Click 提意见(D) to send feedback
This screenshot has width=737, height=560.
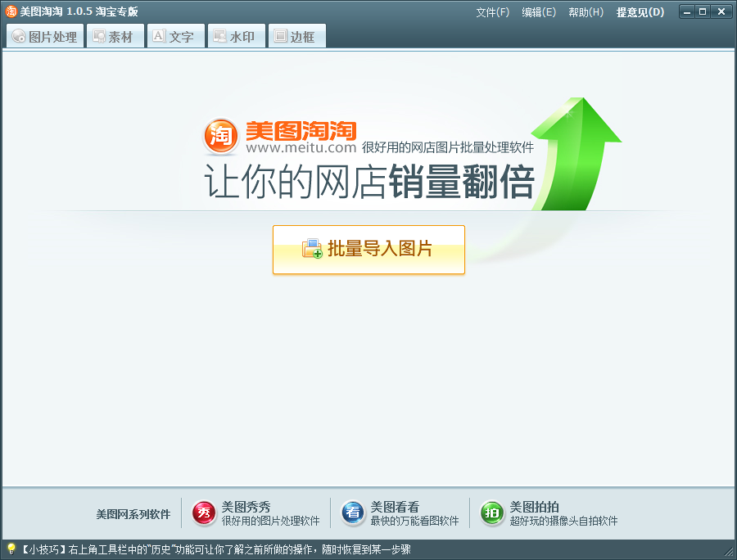tap(638, 11)
